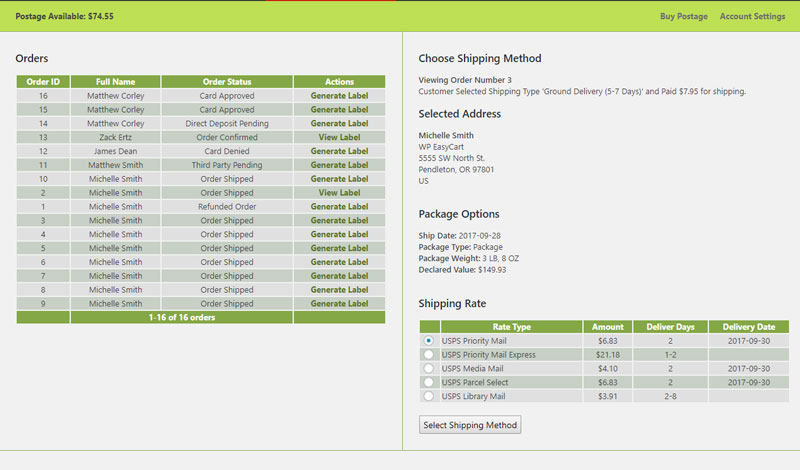The height and width of the screenshot is (470, 800).
Task: Click the $21.18 amount cell
Action: [x=608, y=354]
